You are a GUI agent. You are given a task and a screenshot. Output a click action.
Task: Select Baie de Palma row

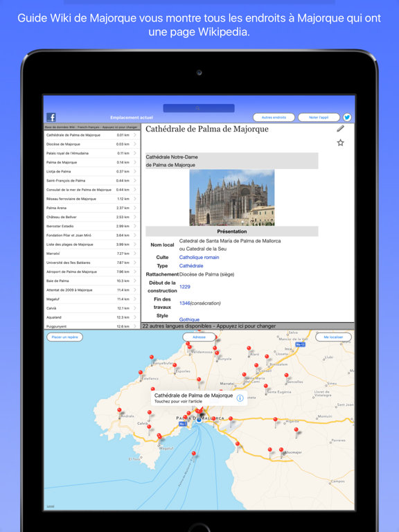pyautogui.click(x=92, y=281)
